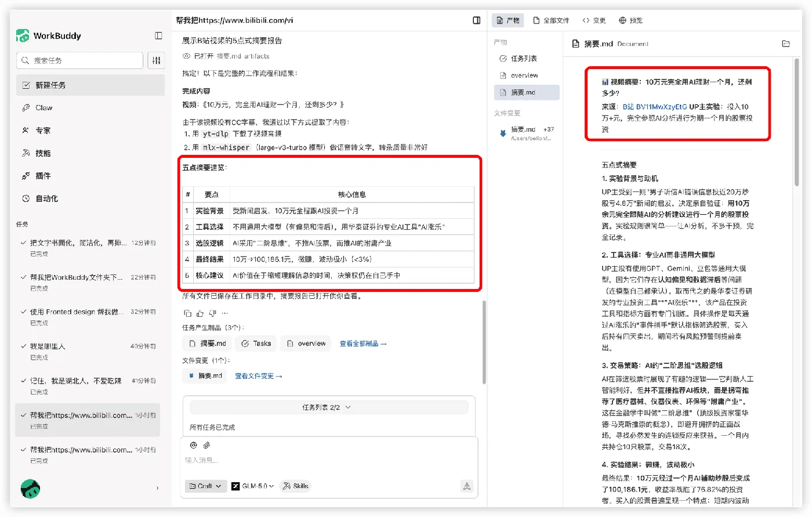This screenshot has width=812, height=517.
Task: Click the 五点式摘要 heading in document
Action: point(619,165)
